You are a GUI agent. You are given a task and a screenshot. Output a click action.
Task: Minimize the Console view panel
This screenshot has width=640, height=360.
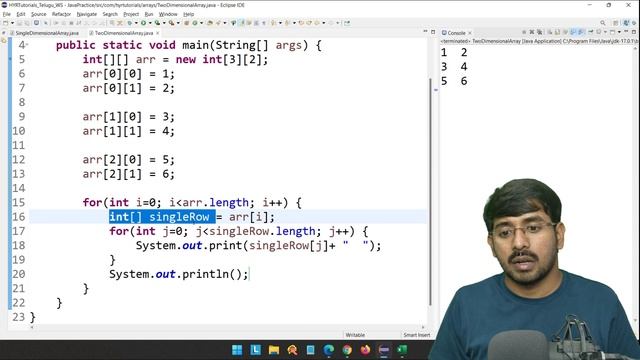pos(627,31)
